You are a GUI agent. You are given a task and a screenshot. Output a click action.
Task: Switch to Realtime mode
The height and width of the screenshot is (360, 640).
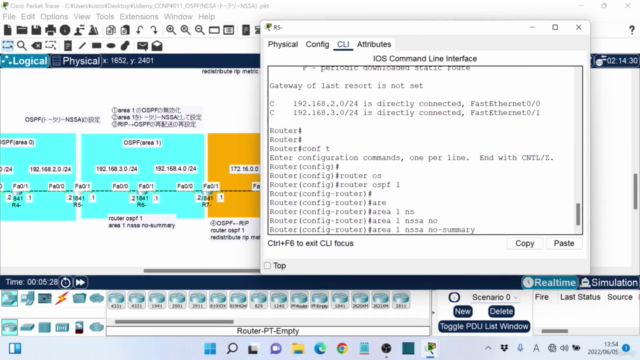pyautogui.click(x=549, y=282)
